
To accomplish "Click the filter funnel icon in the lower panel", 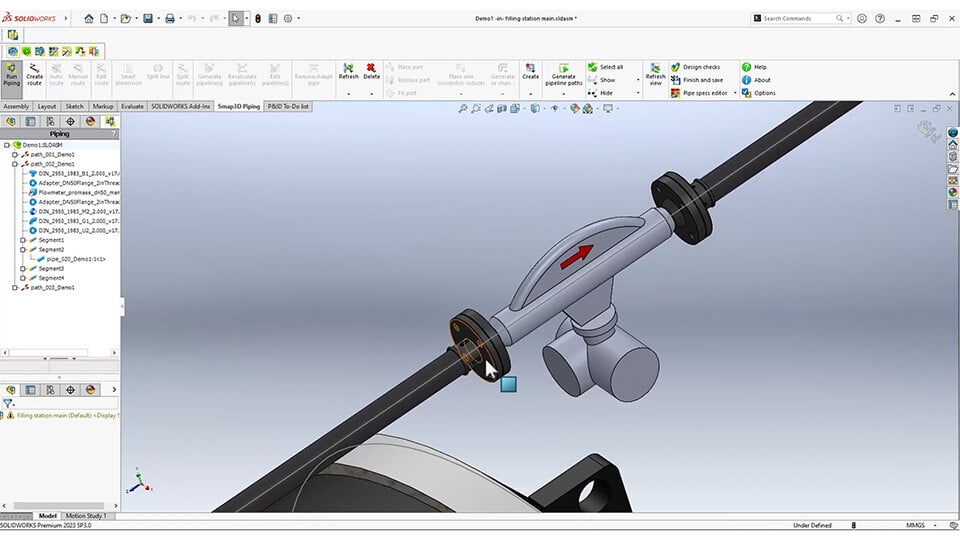I will pos(7,403).
